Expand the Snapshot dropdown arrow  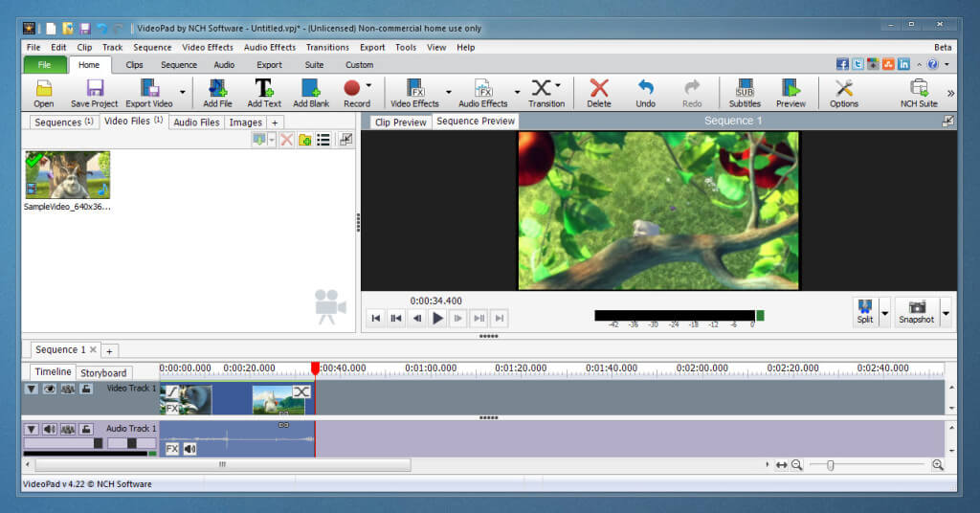coord(946,313)
